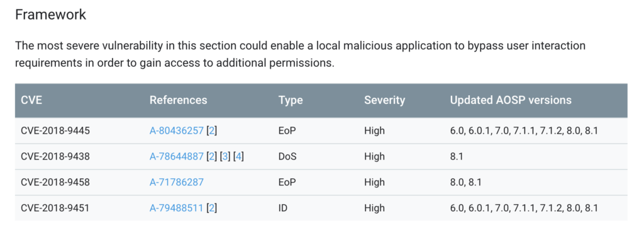Viewport: 644px width, 230px height.
Task: Click the CVE column header
Action: pyautogui.click(x=31, y=100)
